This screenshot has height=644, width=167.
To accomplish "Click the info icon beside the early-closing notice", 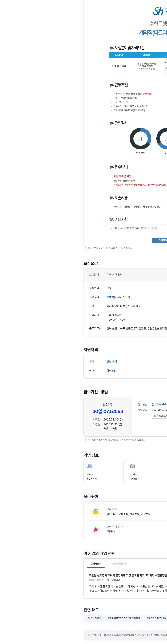I will pos(86,440).
